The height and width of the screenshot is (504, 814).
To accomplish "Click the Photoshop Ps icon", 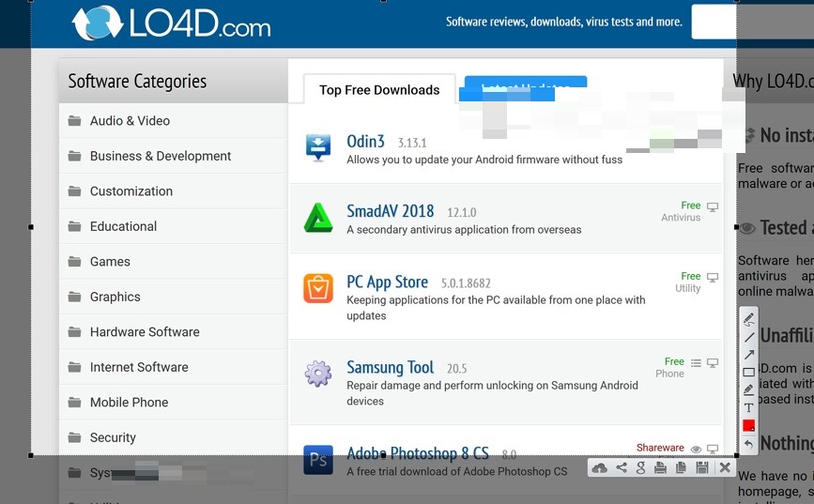I will 318,459.
